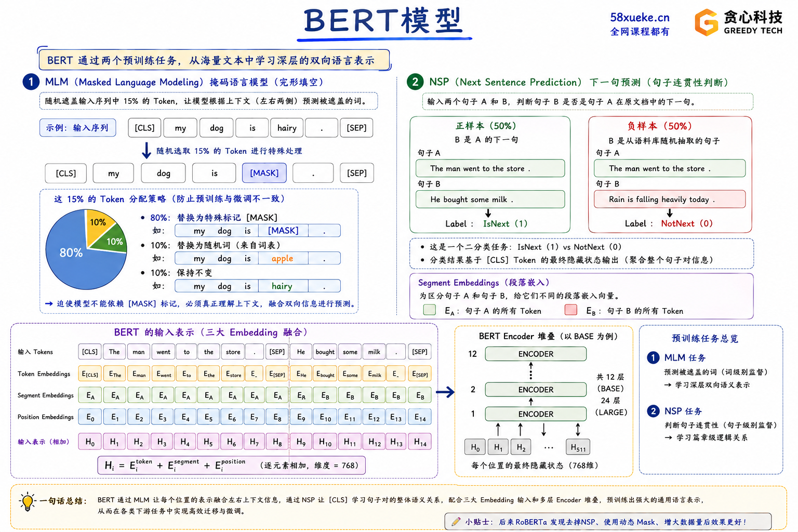Click [MASK] in the 80% example row

click(x=283, y=231)
